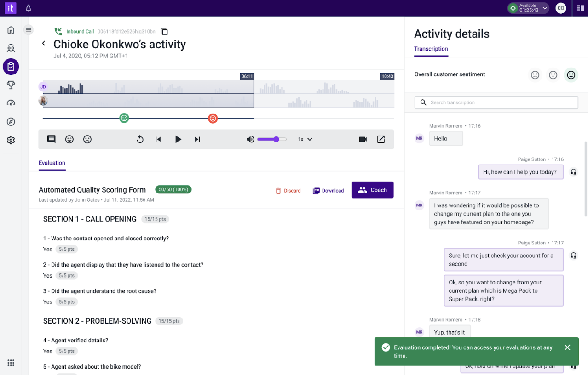Switch to the Evaluation tab
Viewport: 588px width, 375px height.
tap(52, 163)
